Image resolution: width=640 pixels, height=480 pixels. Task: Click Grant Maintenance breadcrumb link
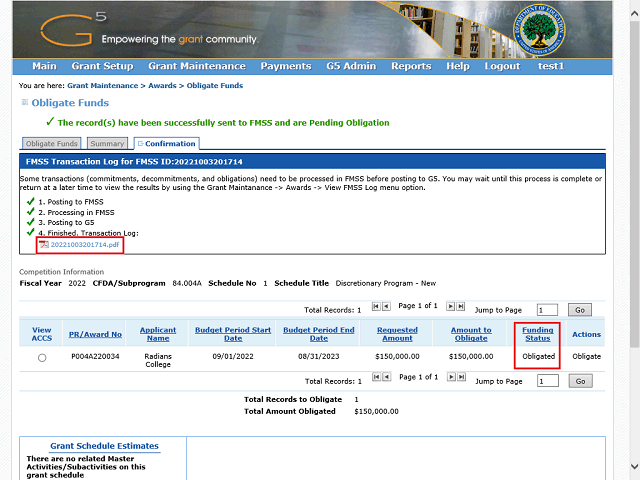pyautogui.click(x=102, y=86)
